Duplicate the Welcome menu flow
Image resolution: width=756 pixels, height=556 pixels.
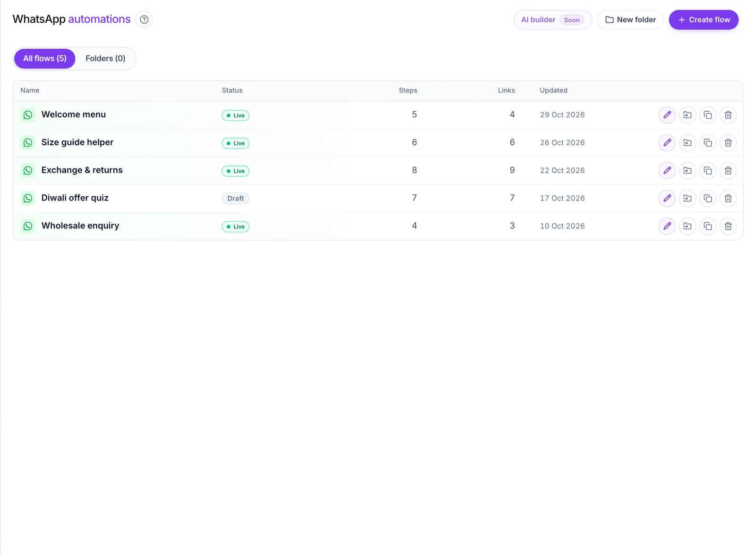click(707, 115)
